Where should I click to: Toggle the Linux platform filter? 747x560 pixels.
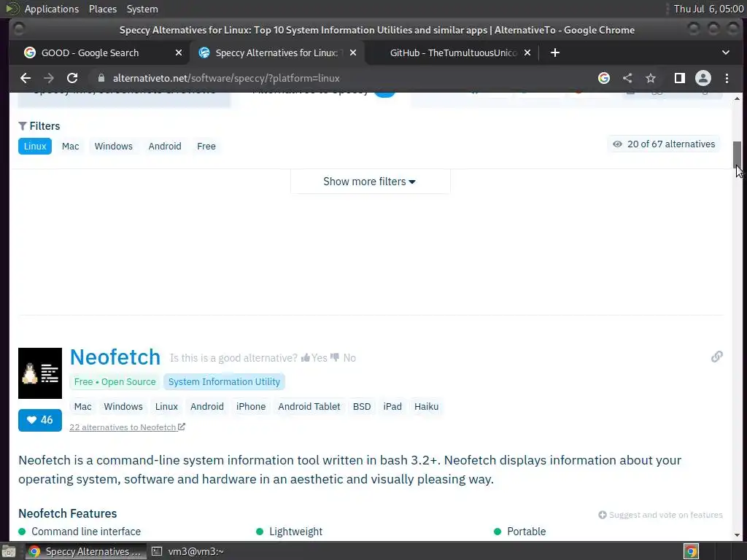coord(35,146)
